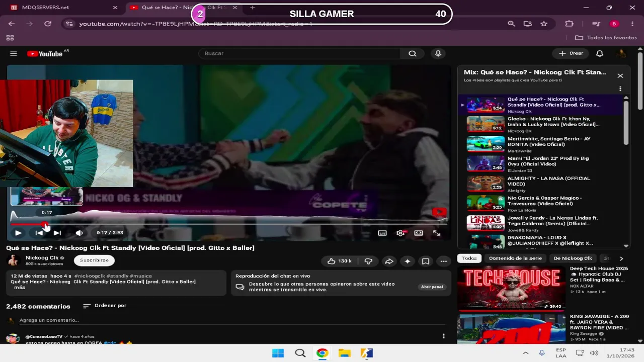Viewport: 644px width, 362px height.
Task: Open options for CoreanoLocoTV comment
Action: click(x=443, y=336)
